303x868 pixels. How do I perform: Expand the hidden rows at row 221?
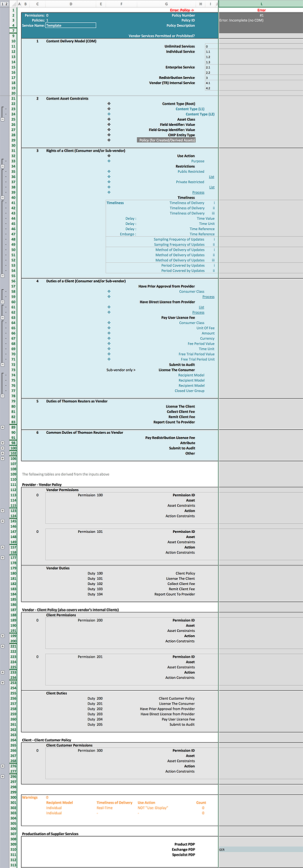point(3,646)
